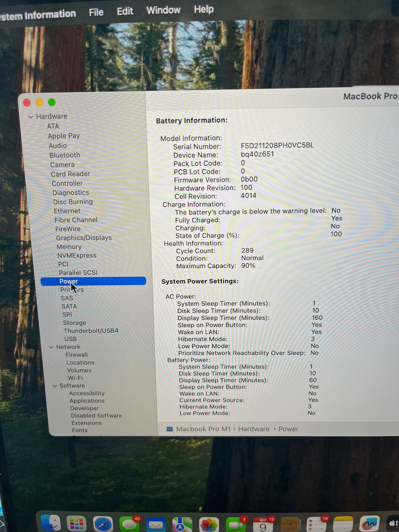Click Hardware in the path bar
Image resolution: width=399 pixels, height=532 pixels.
tap(253, 429)
